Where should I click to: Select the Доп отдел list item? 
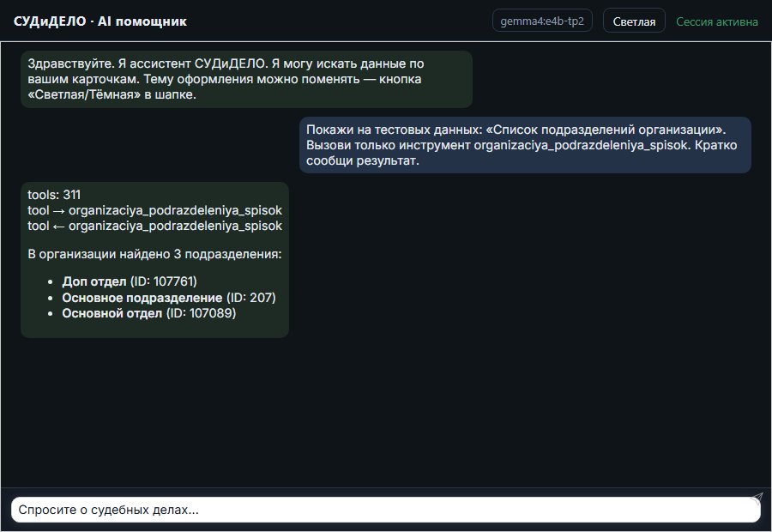pos(129,281)
